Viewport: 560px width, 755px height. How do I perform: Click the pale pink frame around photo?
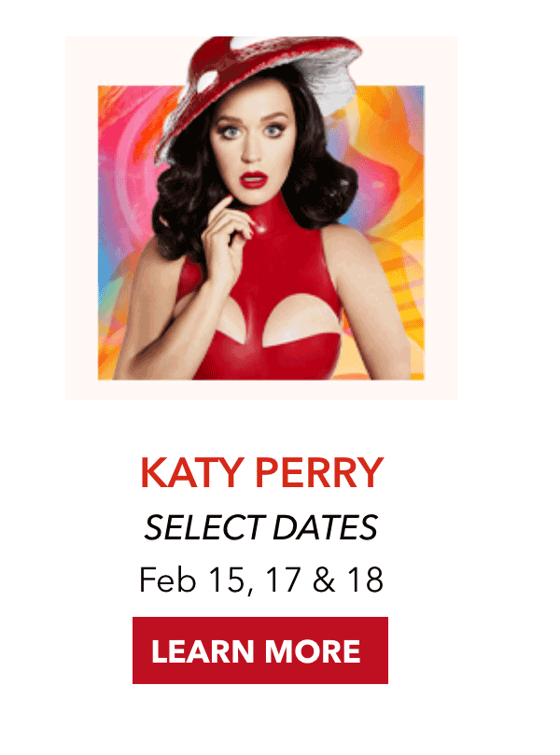click(x=81, y=217)
